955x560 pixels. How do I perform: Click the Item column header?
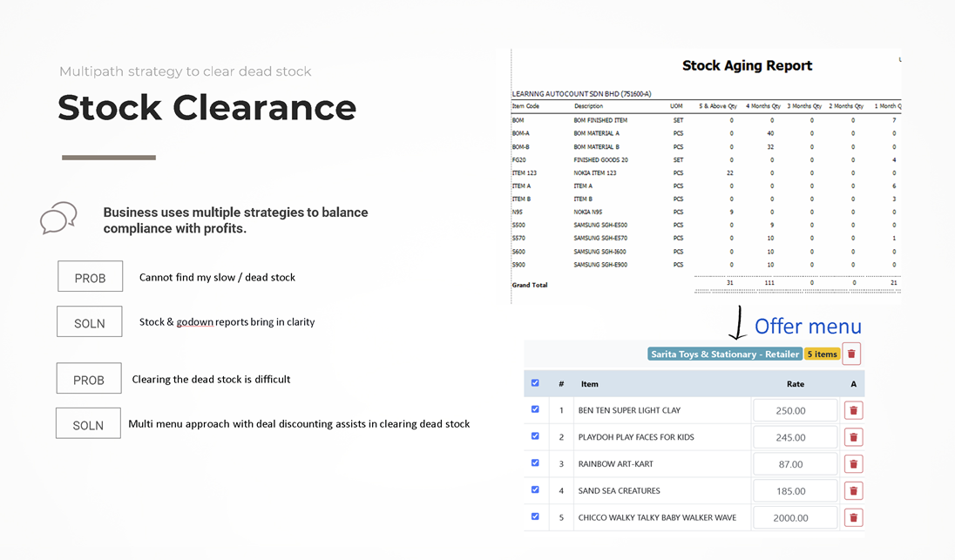[590, 384]
